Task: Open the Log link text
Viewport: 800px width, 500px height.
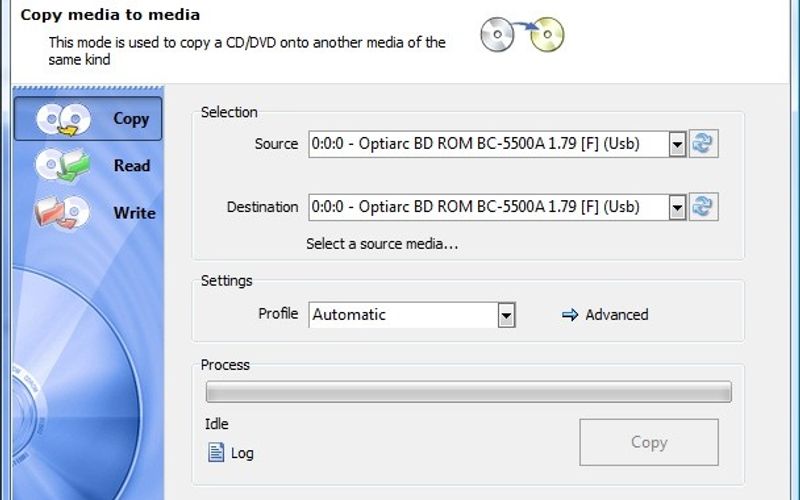Action: click(x=242, y=453)
